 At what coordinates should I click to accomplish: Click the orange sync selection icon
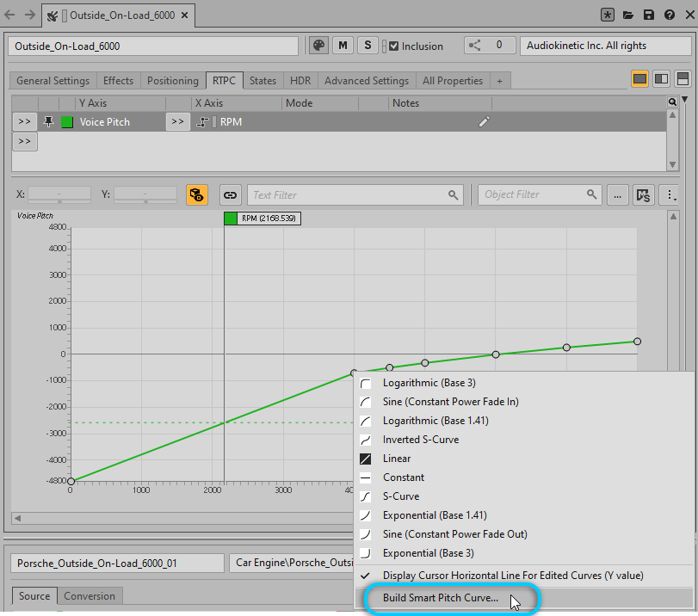[197, 194]
